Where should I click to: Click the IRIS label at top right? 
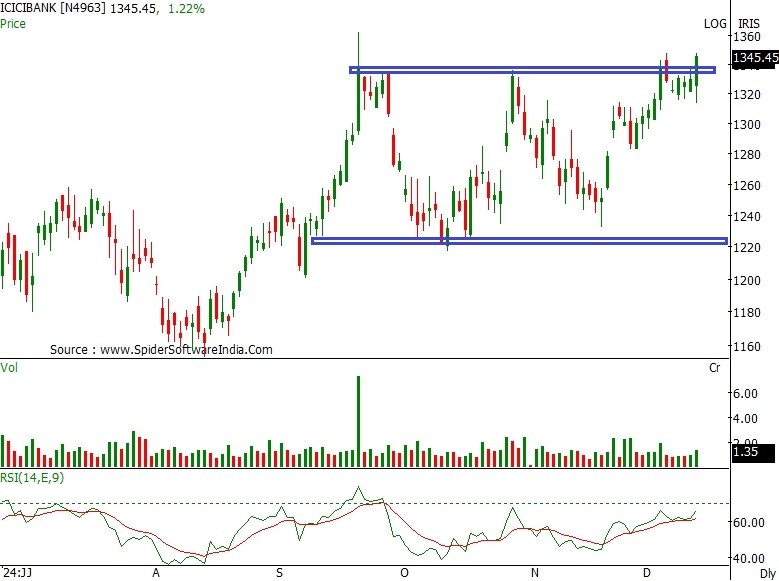click(x=749, y=23)
